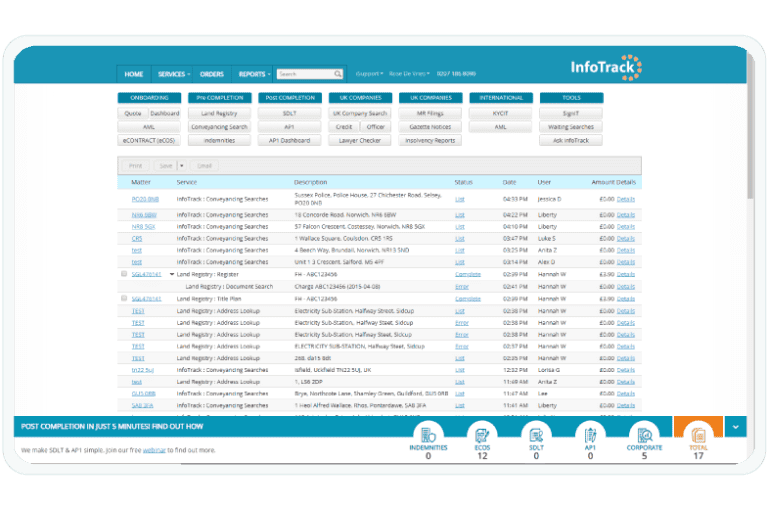
Task: Open the Corporate counter icon showing 5
Action: coord(644,435)
